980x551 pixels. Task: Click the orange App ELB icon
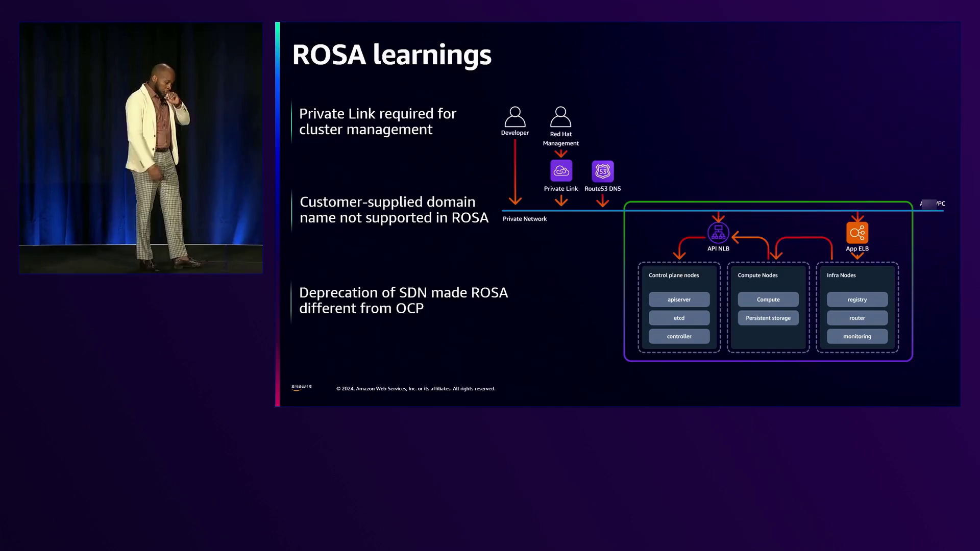[x=857, y=233]
